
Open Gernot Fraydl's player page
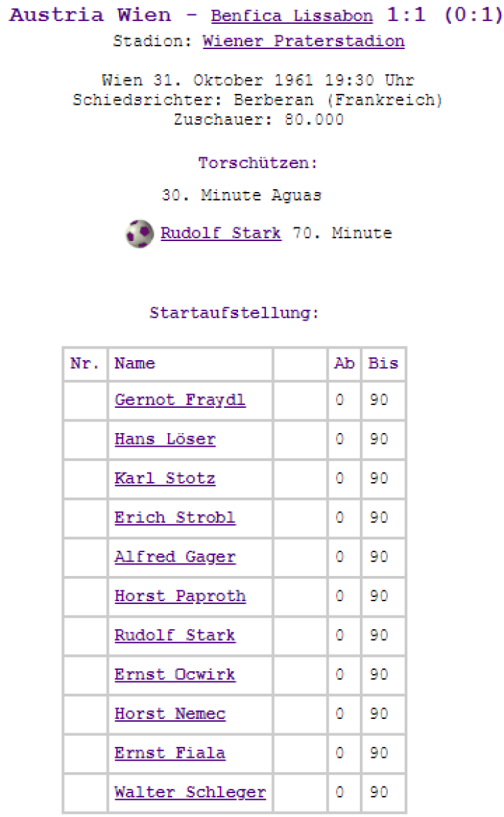click(180, 400)
